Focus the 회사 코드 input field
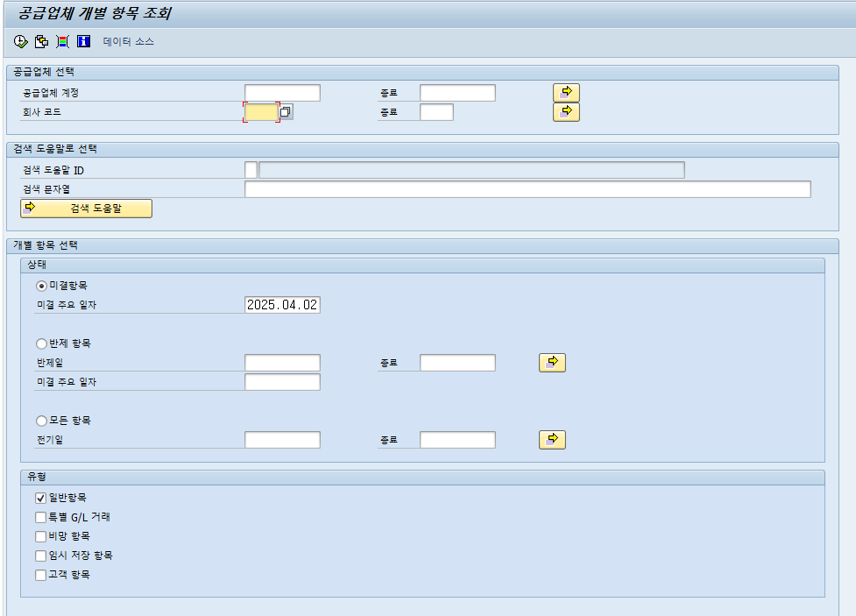Viewport: 856px width, 616px height. coord(261,112)
